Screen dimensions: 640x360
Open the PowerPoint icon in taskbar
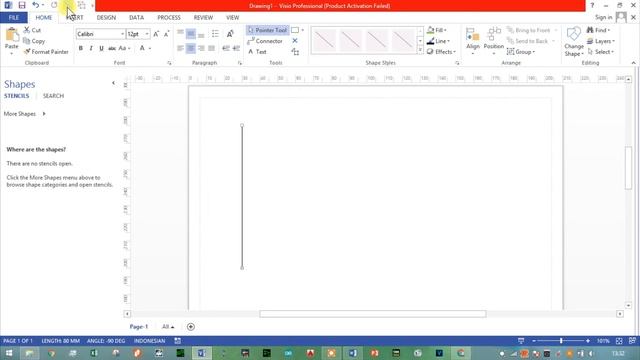[x=374, y=353]
